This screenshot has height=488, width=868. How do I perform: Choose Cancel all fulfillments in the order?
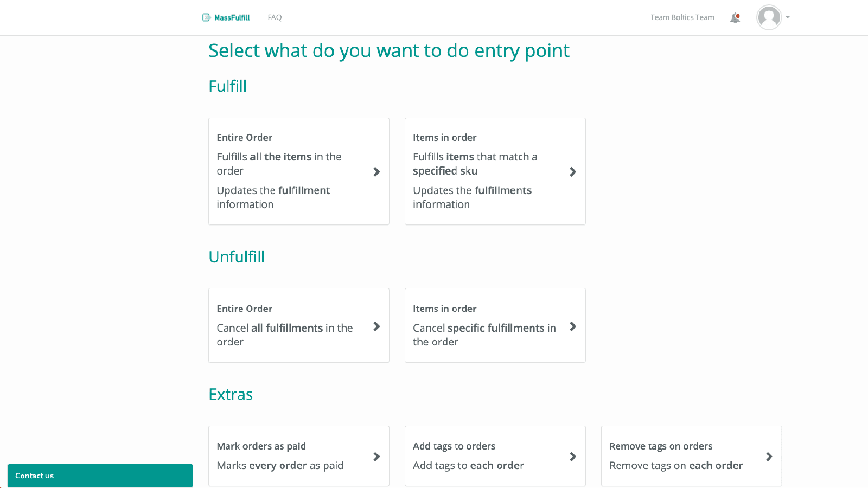point(298,325)
